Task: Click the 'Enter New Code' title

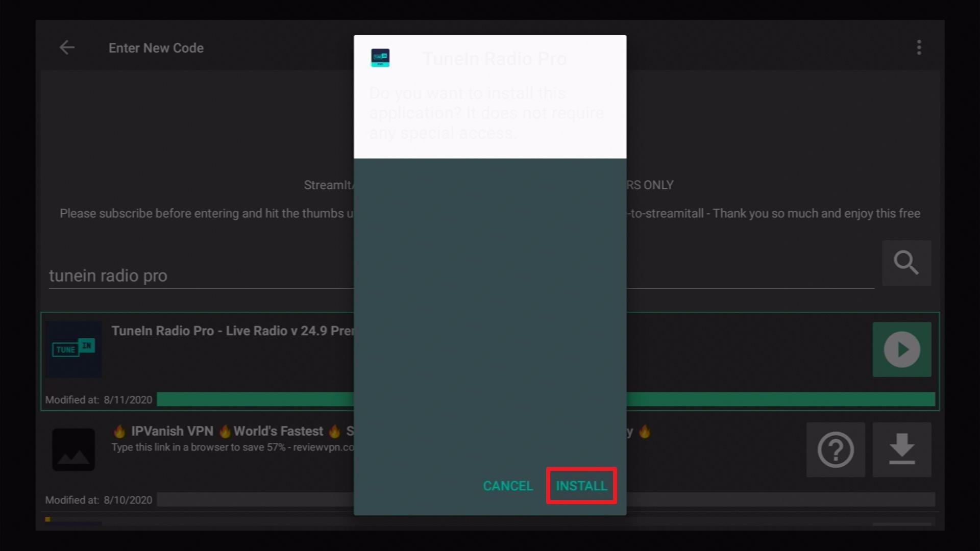Action: (156, 48)
